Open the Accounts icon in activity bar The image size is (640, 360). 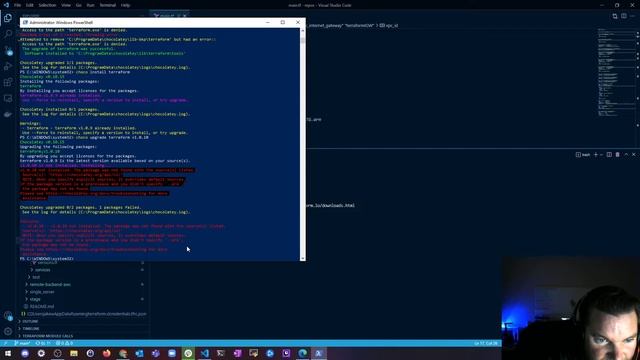8,316
